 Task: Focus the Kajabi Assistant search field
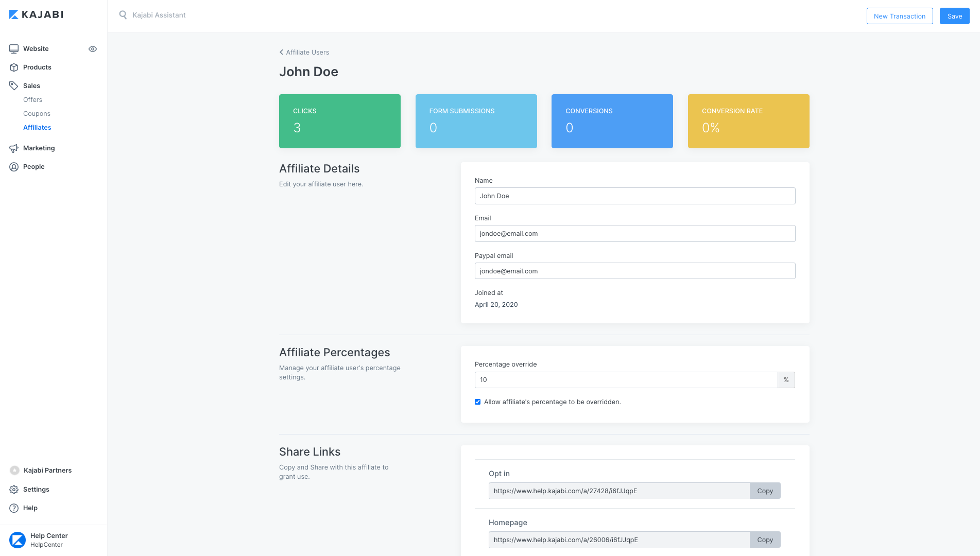pos(159,15)
